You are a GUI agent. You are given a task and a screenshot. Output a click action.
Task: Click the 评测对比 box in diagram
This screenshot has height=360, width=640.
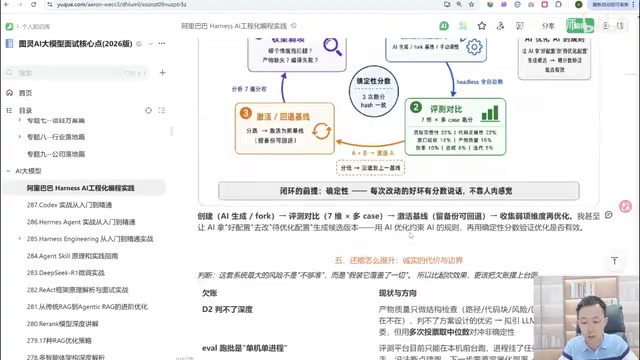tap(456, 127)
